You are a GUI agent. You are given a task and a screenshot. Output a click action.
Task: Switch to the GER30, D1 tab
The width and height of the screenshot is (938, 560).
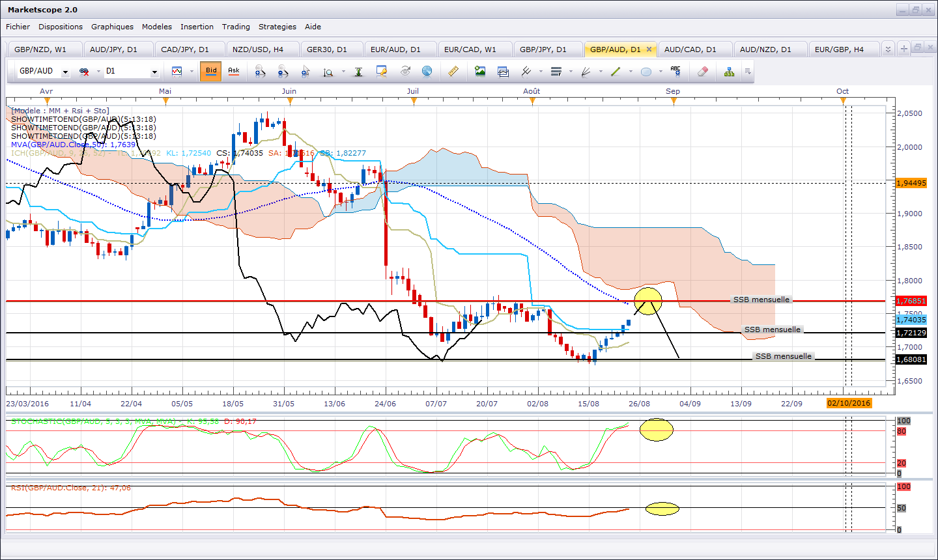click(332, 49)
